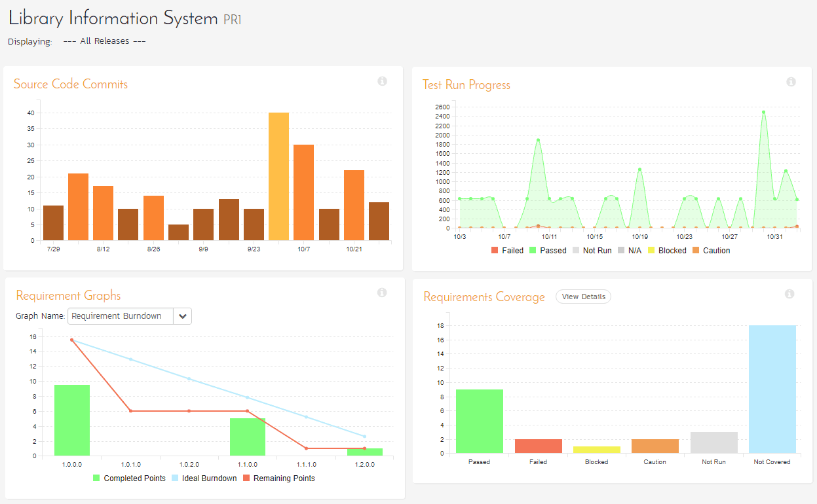
Task: Click the Source Code Commits info icon
Action: point(382,81)
